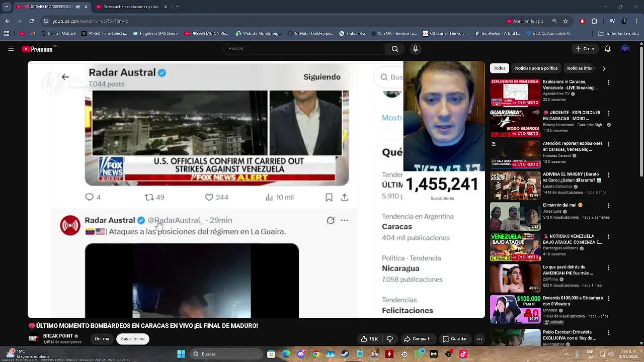Open WhatsApp from the taskbar

point(419,354)
